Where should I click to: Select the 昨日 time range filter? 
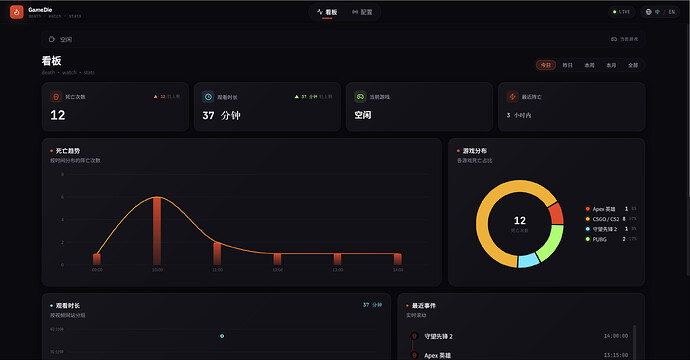[x=568, y=65]
